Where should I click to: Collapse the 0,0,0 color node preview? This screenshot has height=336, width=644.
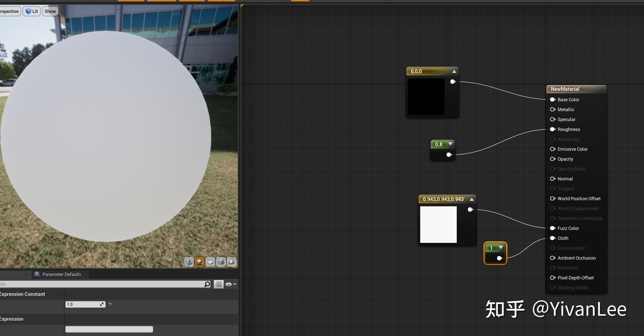454,72
